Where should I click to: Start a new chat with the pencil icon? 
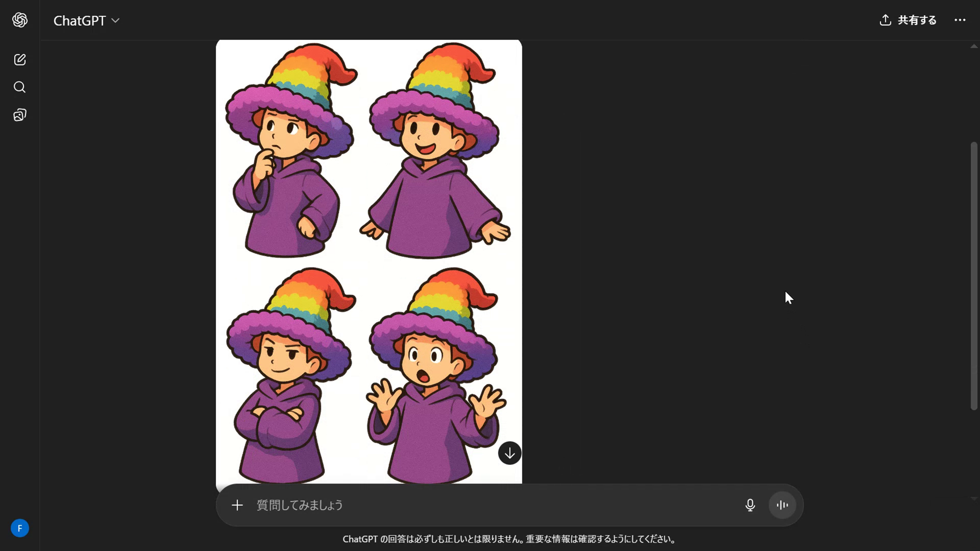click(20, 60)
